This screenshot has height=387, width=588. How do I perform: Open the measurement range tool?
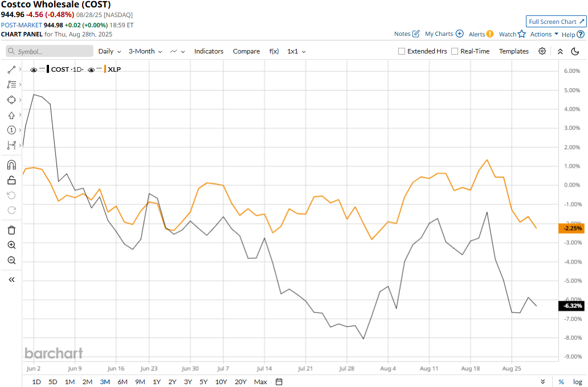(11, 145)
